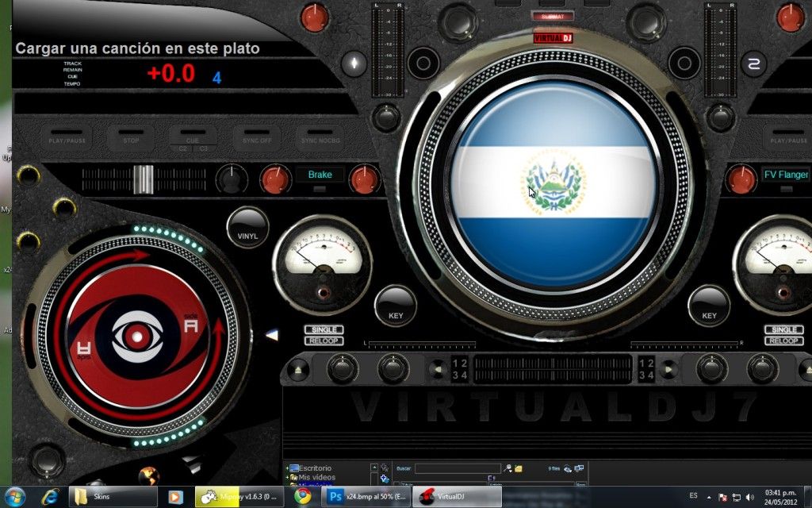Click the search options magnifier icon

(x=507, y=468)
